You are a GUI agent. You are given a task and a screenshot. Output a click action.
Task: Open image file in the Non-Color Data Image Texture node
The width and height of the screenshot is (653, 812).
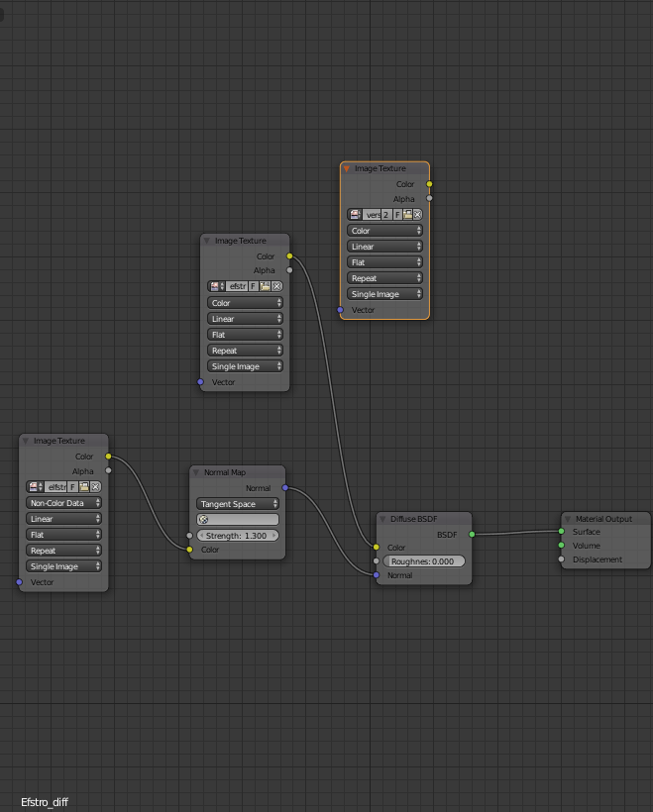tap(84, 487)
